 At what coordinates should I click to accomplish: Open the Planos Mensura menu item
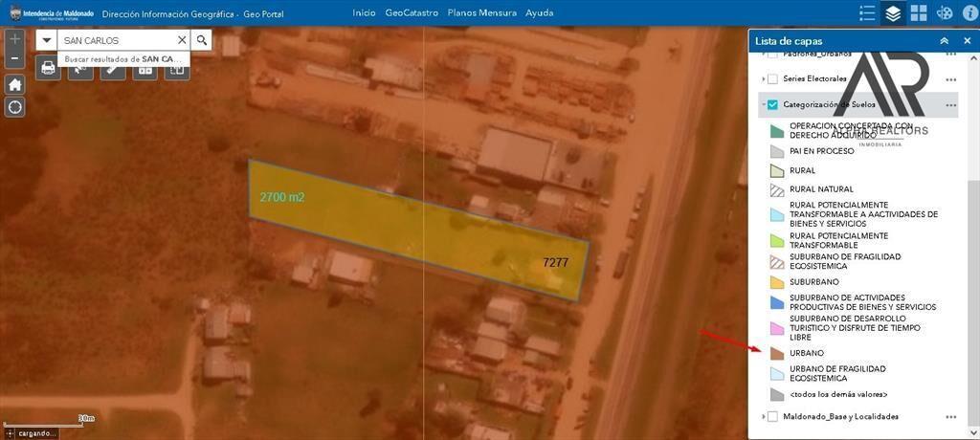(x=482, y=12)
